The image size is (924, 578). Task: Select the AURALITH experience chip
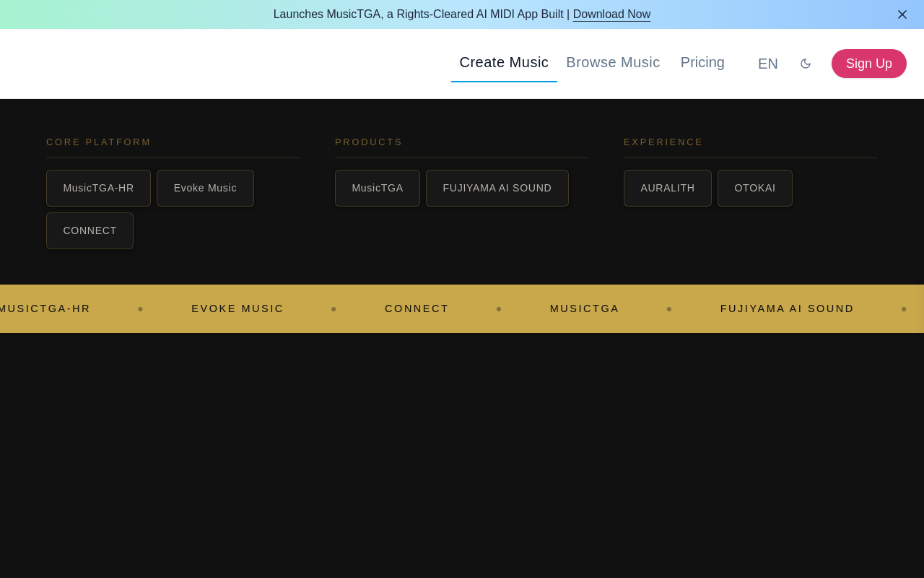668,188
